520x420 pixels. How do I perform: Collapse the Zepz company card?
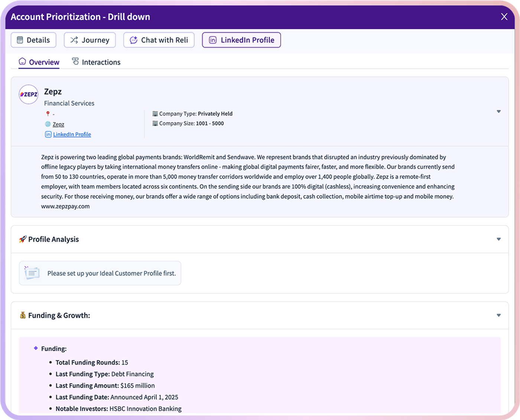pyautogui.click(x=499, y=112)
